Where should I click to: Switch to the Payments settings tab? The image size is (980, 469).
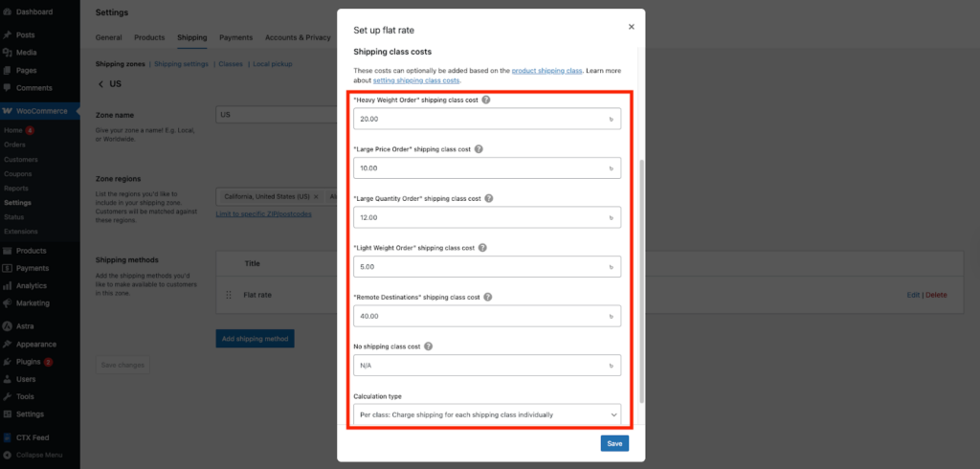[235, 37]
